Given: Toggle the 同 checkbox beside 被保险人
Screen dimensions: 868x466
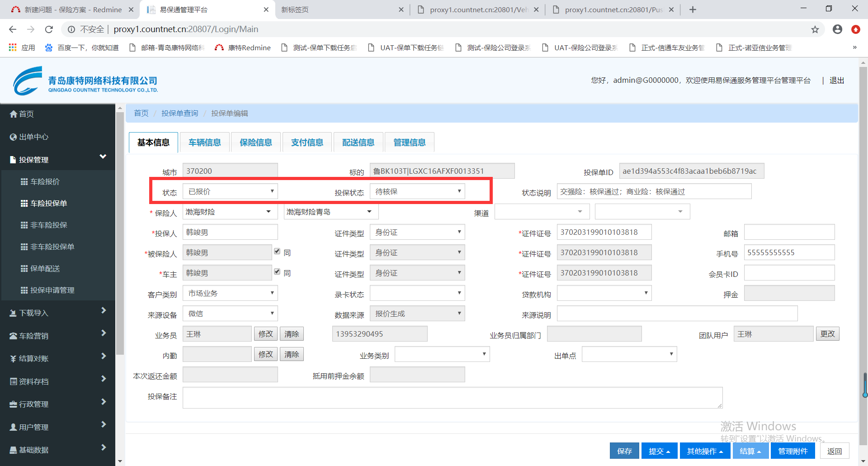Looking at the screenshot, I should (277, 252).
